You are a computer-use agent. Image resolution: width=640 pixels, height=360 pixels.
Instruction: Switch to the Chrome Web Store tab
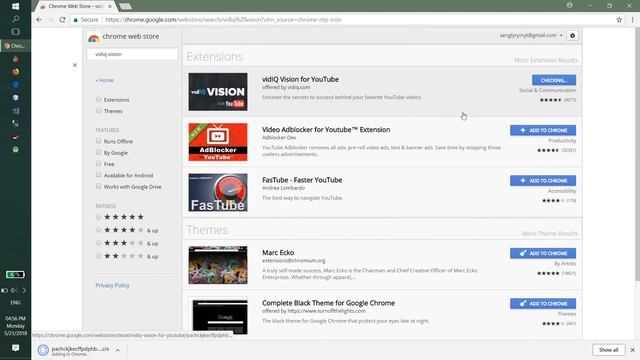point(76,6)
